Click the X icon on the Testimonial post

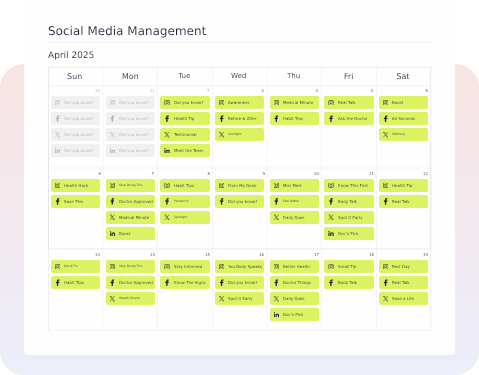point(167,135)
